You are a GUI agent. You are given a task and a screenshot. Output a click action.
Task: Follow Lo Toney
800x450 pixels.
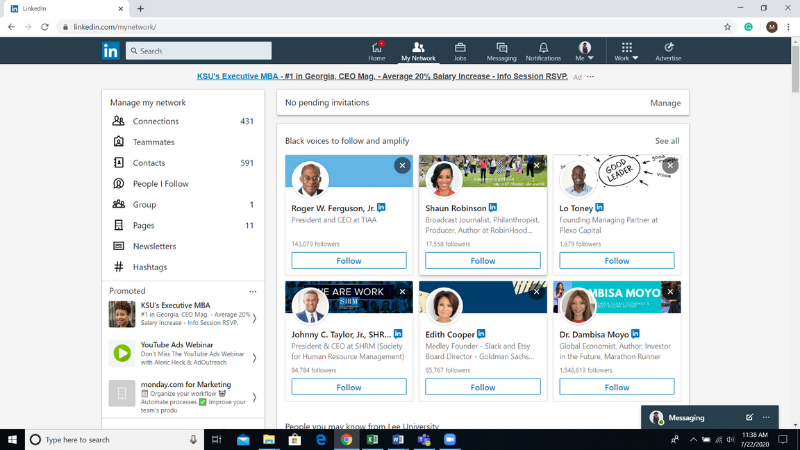[617, 261]
